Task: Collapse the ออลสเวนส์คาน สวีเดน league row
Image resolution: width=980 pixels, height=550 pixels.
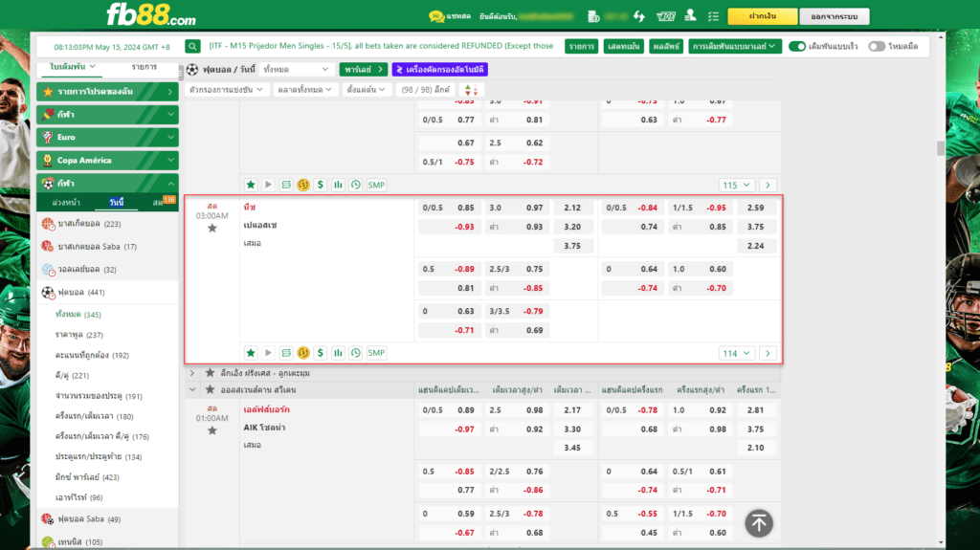Action: pos(192,390)
